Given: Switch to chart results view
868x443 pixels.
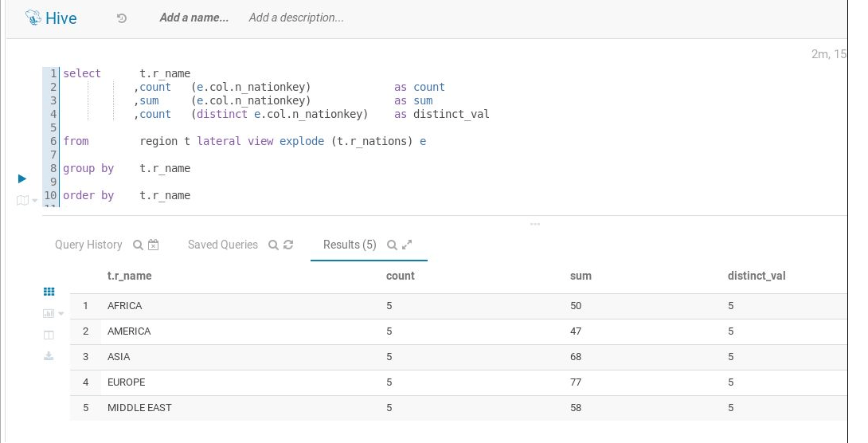Looking at the screenshot, I should (48, 313).
